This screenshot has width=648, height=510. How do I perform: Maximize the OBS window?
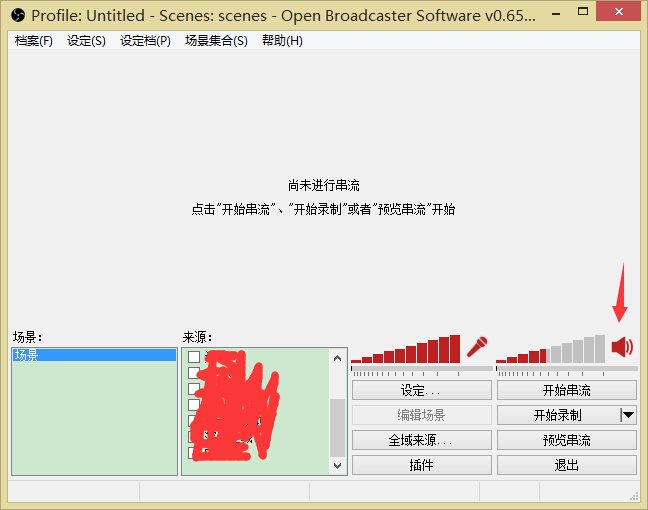[583, 12]
